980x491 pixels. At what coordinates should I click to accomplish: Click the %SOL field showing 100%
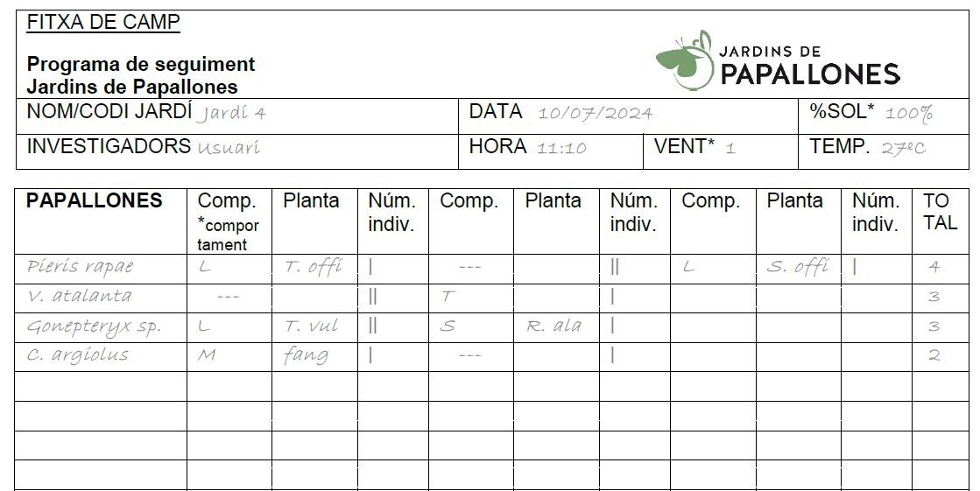(884, 116)
